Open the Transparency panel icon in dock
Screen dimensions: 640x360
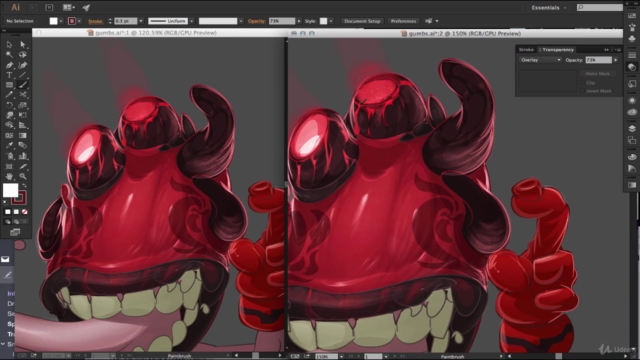click(632, 67)
